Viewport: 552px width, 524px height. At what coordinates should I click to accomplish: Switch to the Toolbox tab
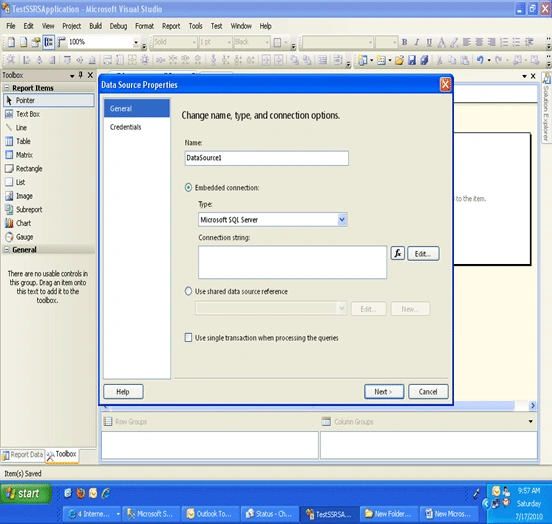pos(62,455)
